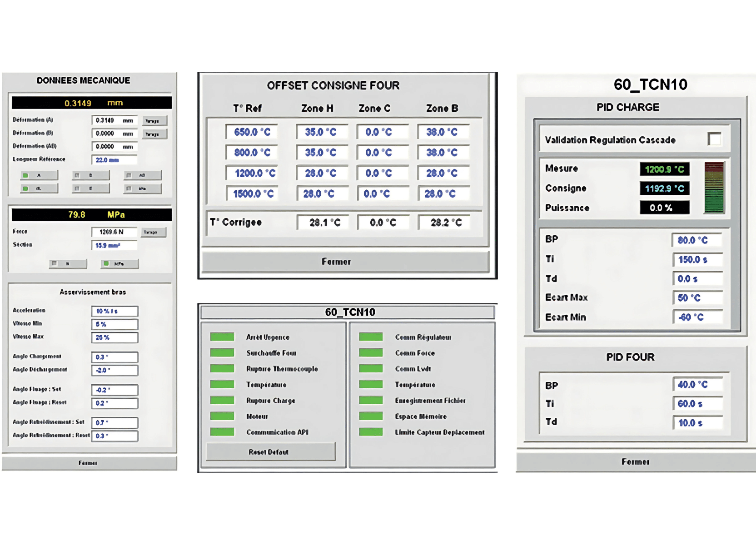Click the Rupture Thermocouple indicator light
This screenshot has width=756, height=545.
(222, 369)
